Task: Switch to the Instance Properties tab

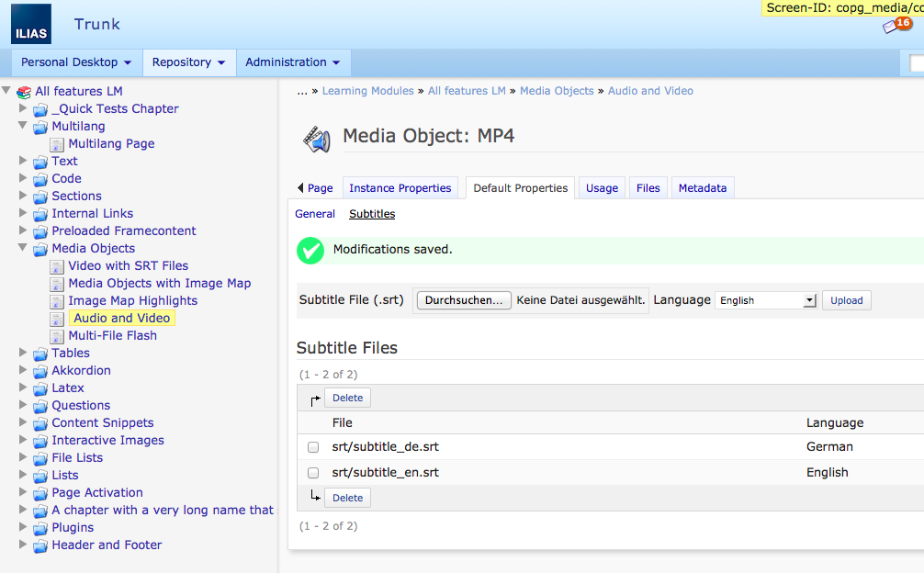Action: [400, 188]
